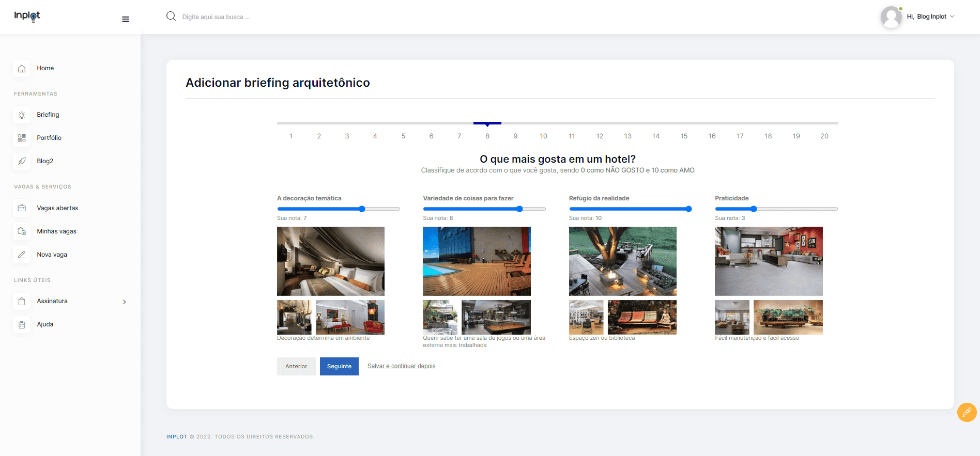Click the Ajuda clipboard icon
This screenshot has width=980, height=456.
(22, 324)
